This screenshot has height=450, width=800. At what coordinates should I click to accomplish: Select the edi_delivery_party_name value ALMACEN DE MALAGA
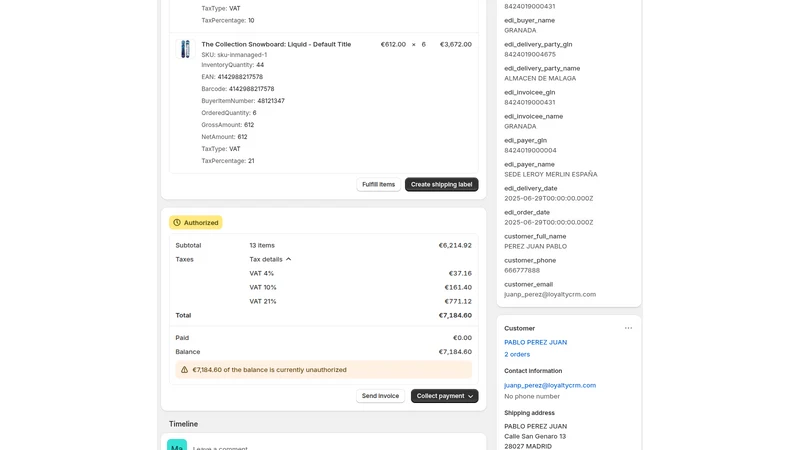(540, 79)
